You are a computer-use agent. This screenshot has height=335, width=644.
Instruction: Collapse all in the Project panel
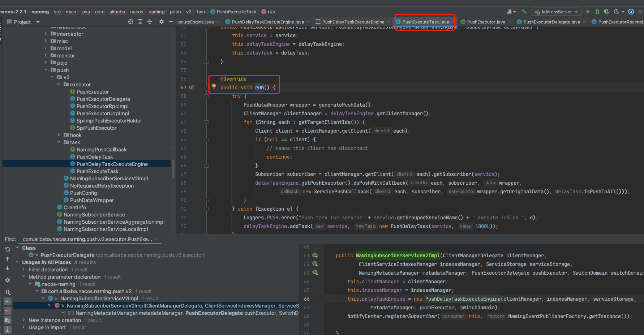pos(150,22)
